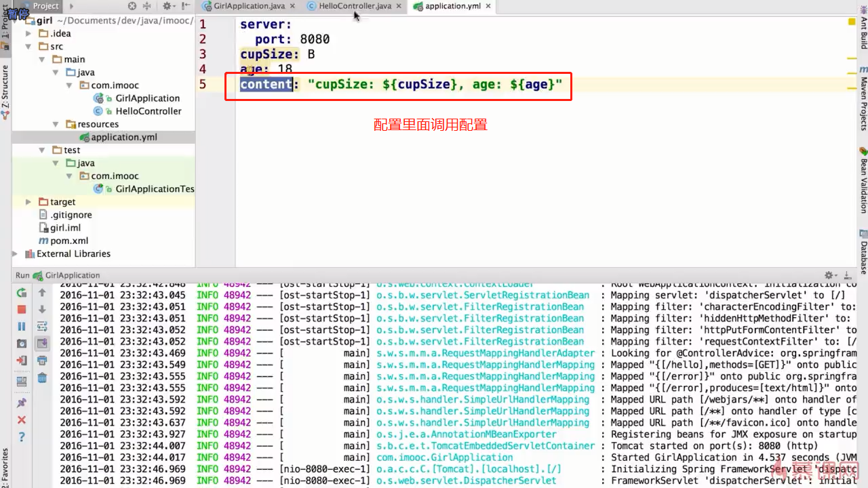
Task: Pause output with the blue pause icon
Action: coord(22,326)
